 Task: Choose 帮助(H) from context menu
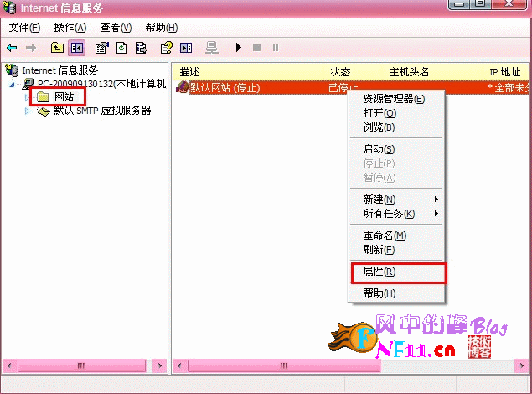pos(396,293)
